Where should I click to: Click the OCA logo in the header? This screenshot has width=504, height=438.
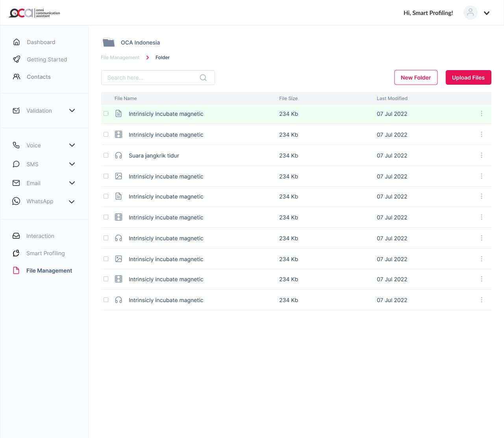click(35, 13)
